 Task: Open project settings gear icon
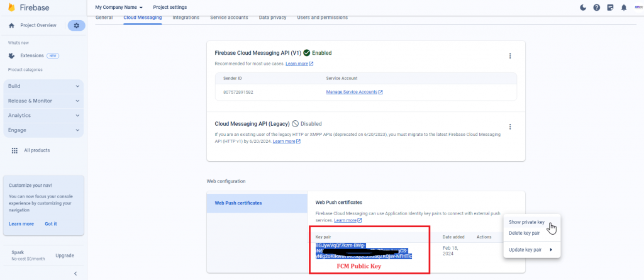pyautogui.click(x=76, y=26)
